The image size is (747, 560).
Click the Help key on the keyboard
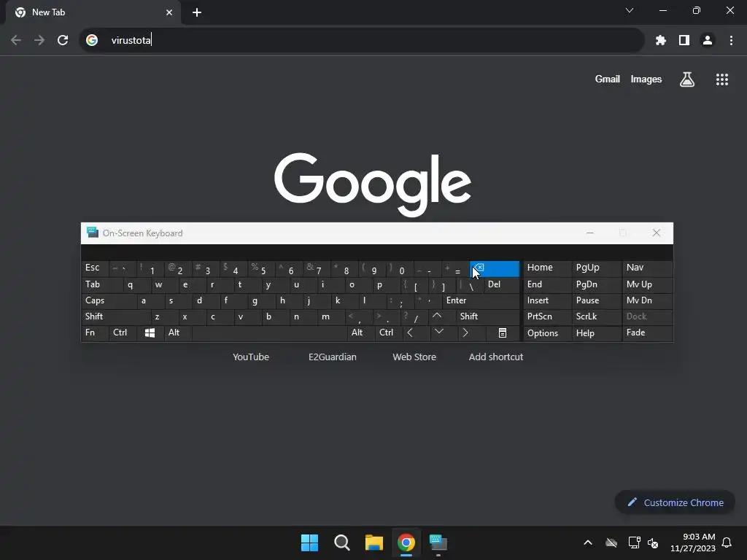click(x=597, y=333)
